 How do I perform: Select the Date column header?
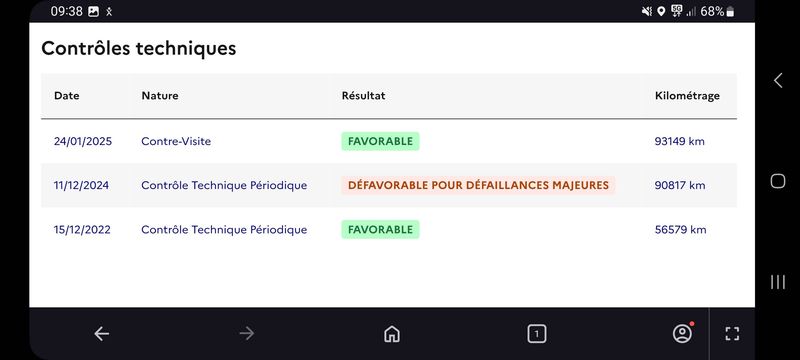(67, 95)
